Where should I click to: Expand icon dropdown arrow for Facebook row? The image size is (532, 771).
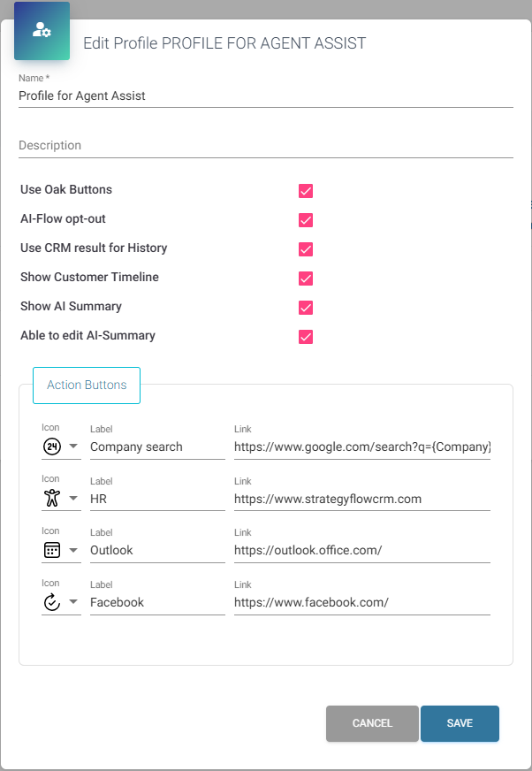(x=73, y=602)
